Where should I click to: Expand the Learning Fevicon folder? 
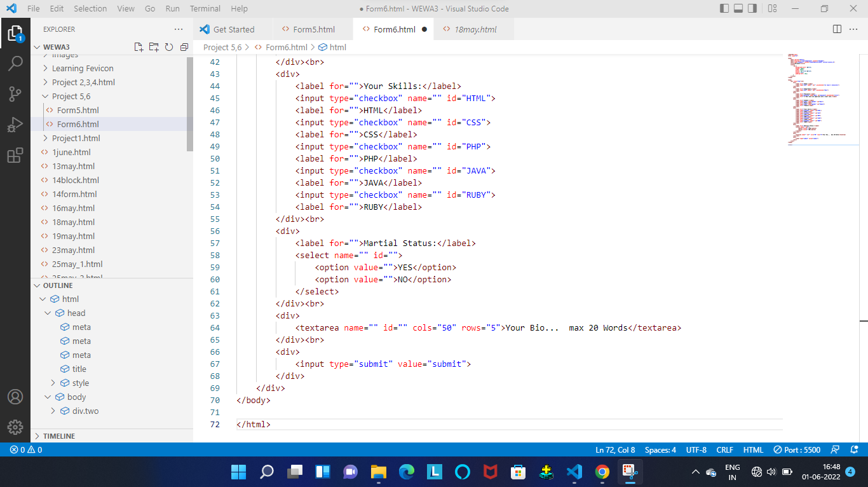[x=83, y=68]
